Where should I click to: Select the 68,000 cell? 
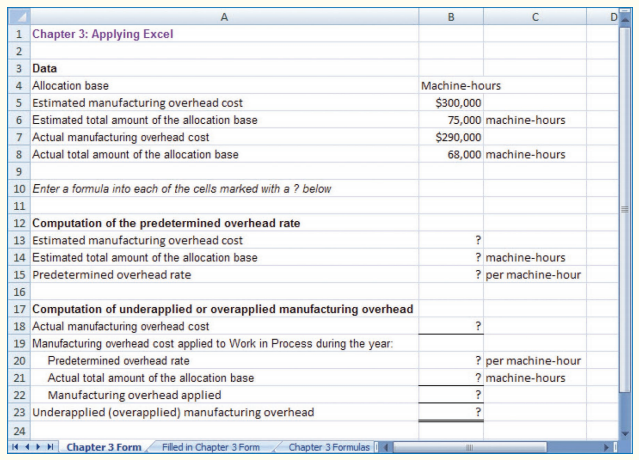pos(451,154)
